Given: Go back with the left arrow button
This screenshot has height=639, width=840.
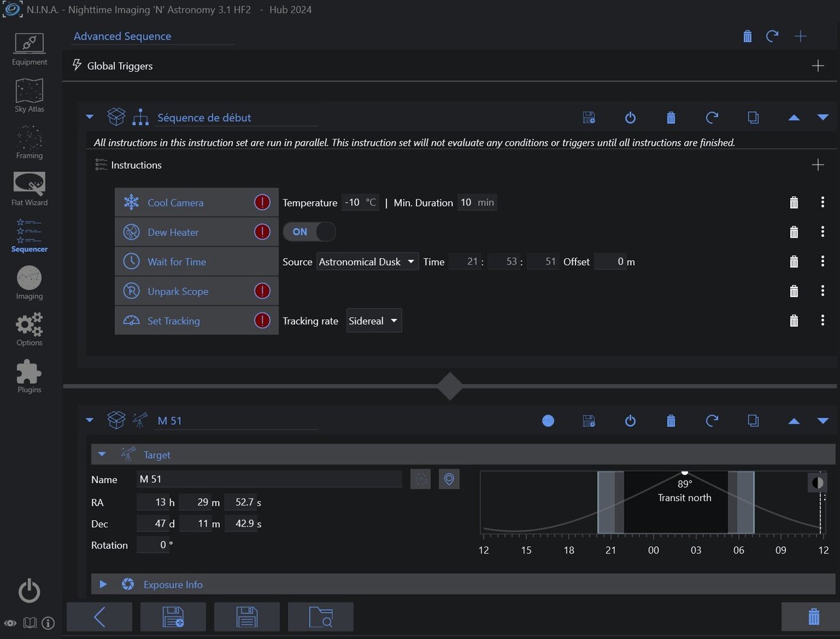Looking at the screenshot, I should [100, 617].
